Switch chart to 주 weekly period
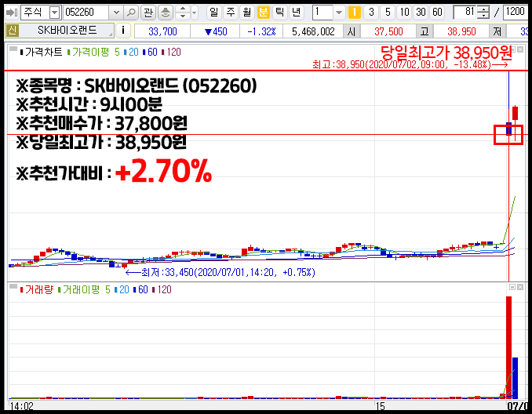The height and width of the screenshot is (414, 532). [x=231, y=13]
